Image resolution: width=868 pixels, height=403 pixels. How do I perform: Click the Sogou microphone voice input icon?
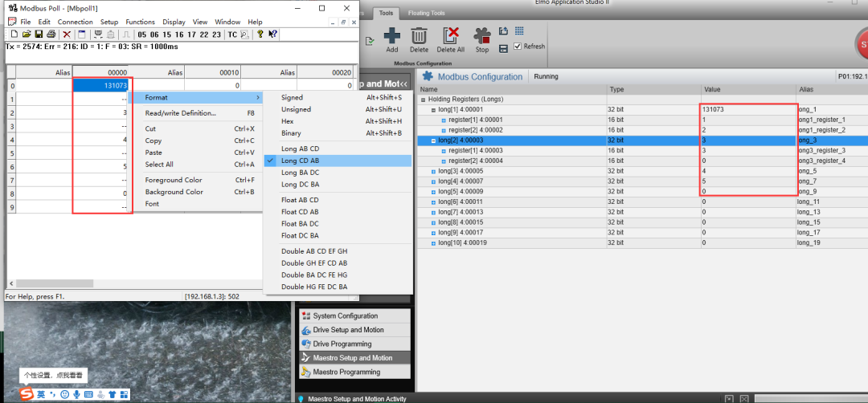coord(76,395)
